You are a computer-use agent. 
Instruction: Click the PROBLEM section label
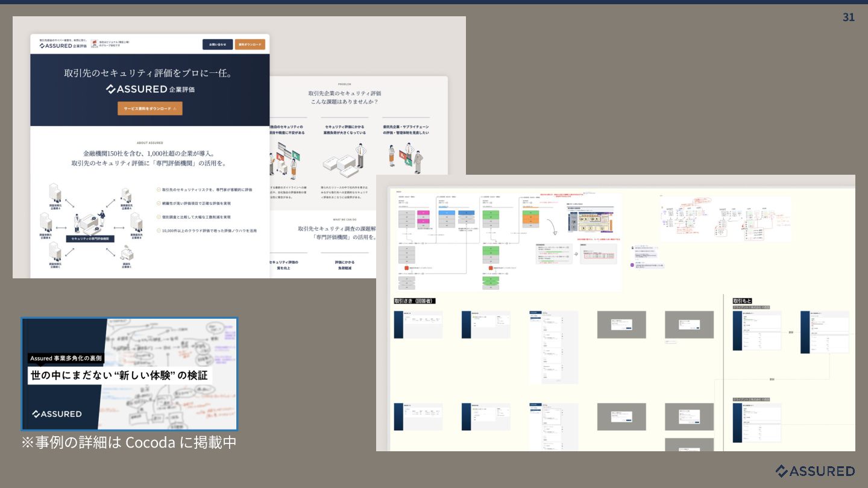[344, 84]
